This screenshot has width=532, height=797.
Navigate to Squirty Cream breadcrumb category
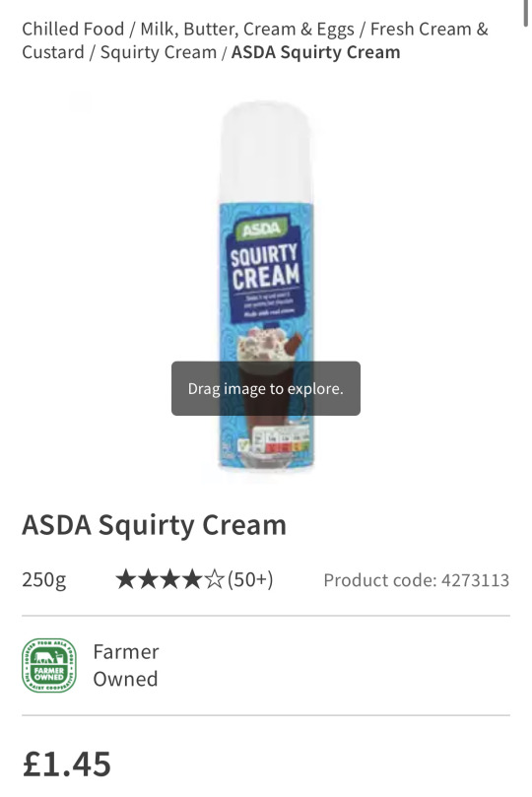pyautogui.click(x=158, y=53)
